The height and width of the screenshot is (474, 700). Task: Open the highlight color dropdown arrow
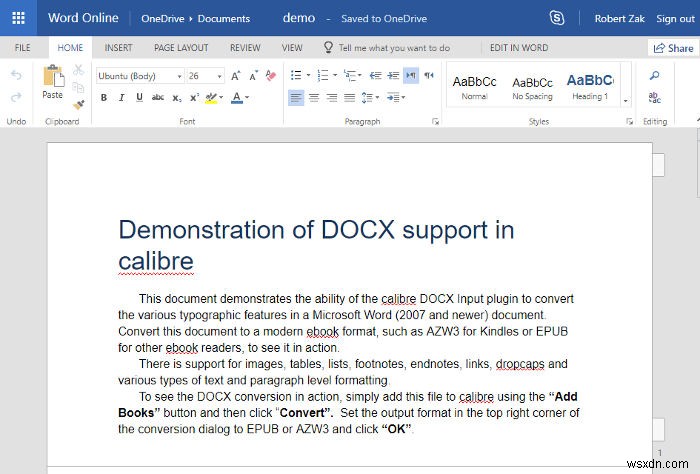point(221,97)
